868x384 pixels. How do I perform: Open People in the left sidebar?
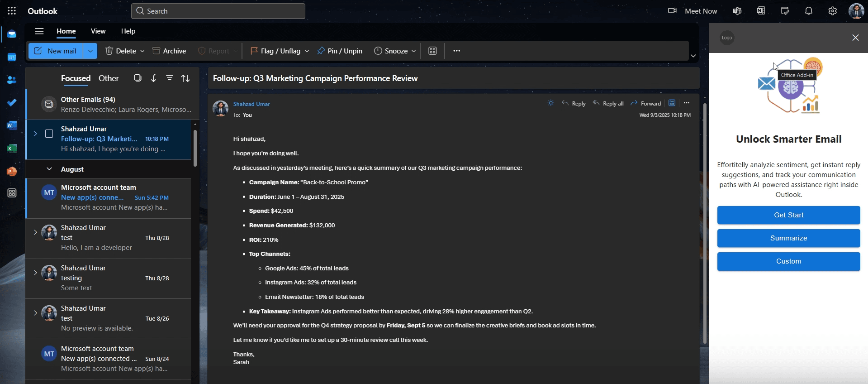pyautogui.click(x=12, y=80)
